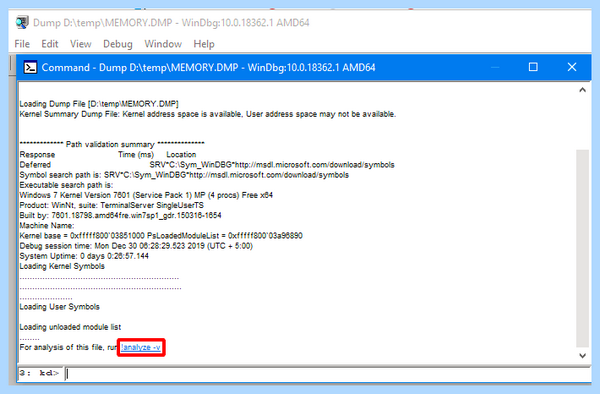
Task: Click the kd command input field
Action: coord(328,373)
